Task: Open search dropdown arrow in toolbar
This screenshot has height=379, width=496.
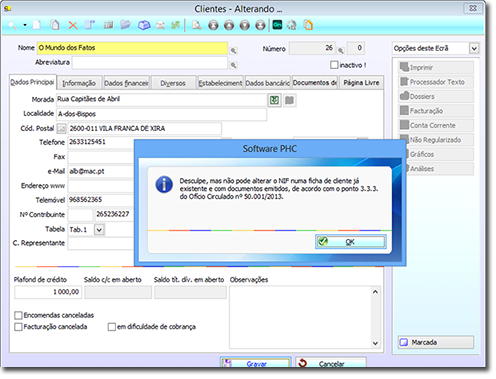Action: point(25,25)
